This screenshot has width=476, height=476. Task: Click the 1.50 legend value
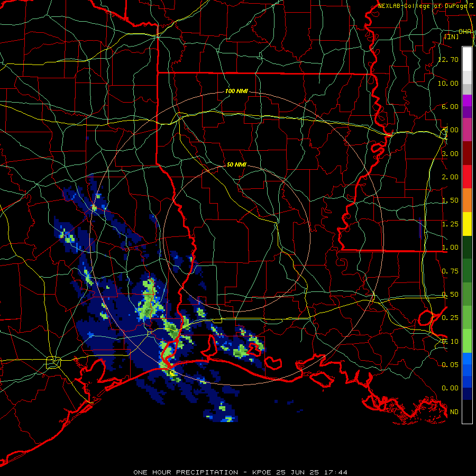pos(450,200)
